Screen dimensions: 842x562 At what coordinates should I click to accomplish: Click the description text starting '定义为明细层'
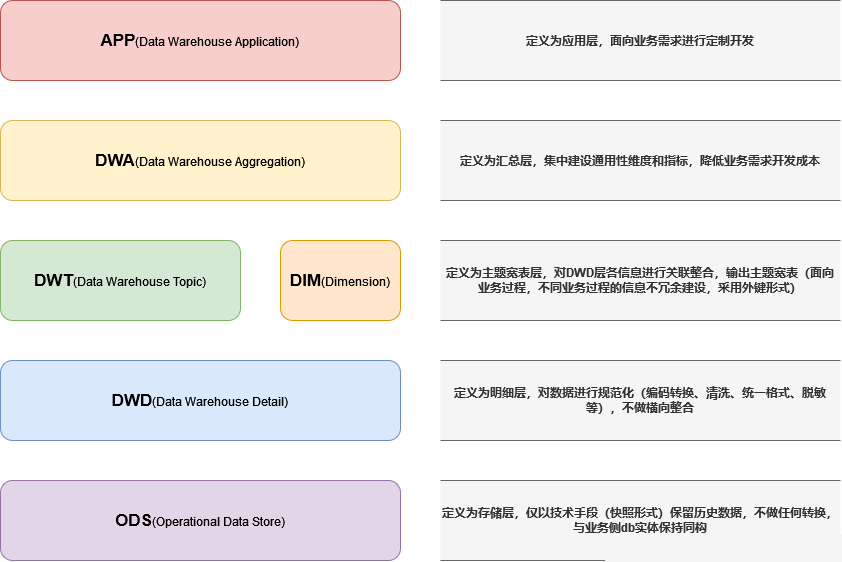click(x=640, y=400)
